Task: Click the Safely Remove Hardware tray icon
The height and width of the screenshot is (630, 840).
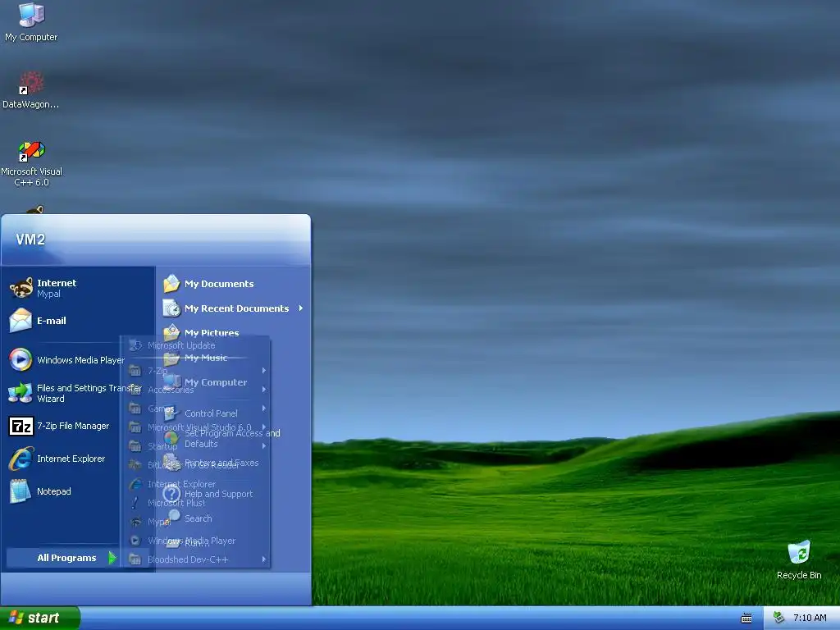Action: (779, 618)
